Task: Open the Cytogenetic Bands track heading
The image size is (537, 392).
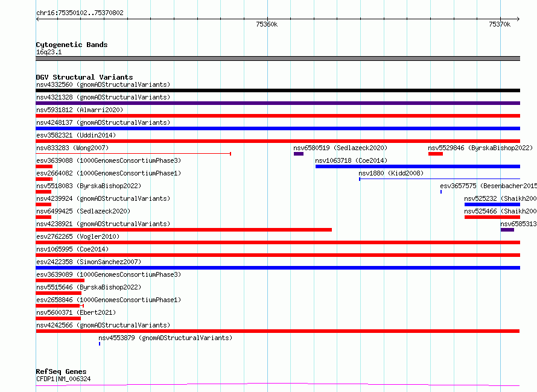Action: (x=72, y=45)
